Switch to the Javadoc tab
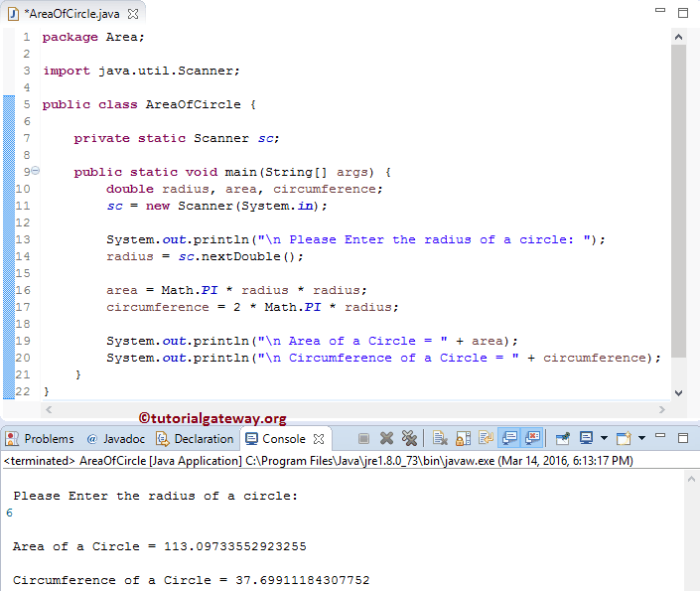Image resolution: width=700 pixels, height=591 pixels. (x=116, y=439)
